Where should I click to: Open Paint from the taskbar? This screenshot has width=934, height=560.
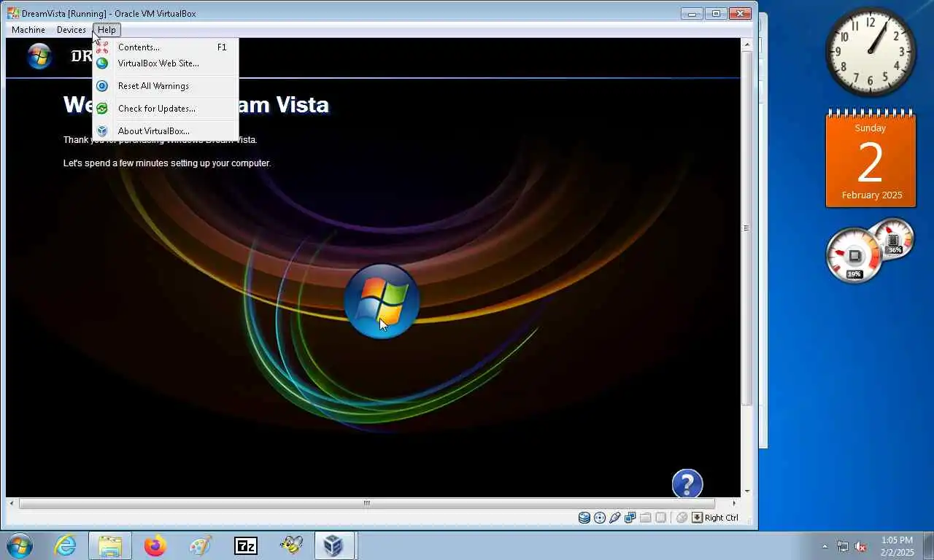[x=200, y=545]
